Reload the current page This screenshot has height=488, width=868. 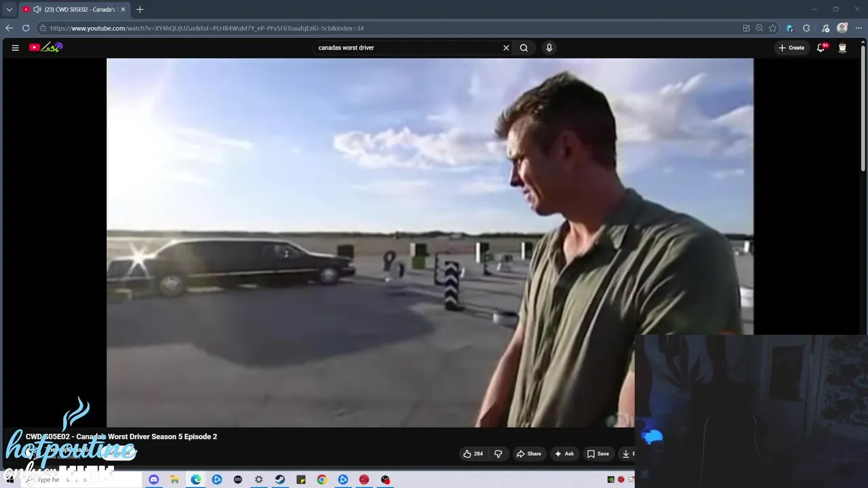26,28
